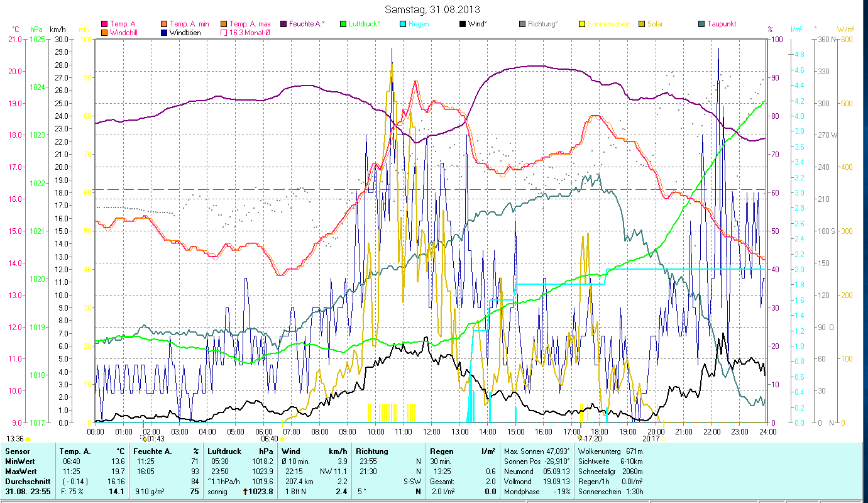
Task: Click the 207.4 km wind run value
Action: (x=299, y=482)
